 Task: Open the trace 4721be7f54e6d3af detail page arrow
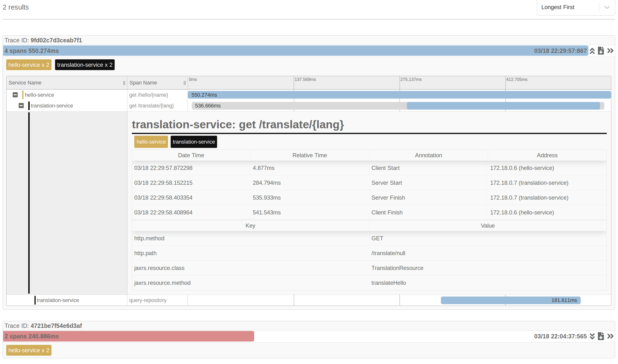click(610, 336)
